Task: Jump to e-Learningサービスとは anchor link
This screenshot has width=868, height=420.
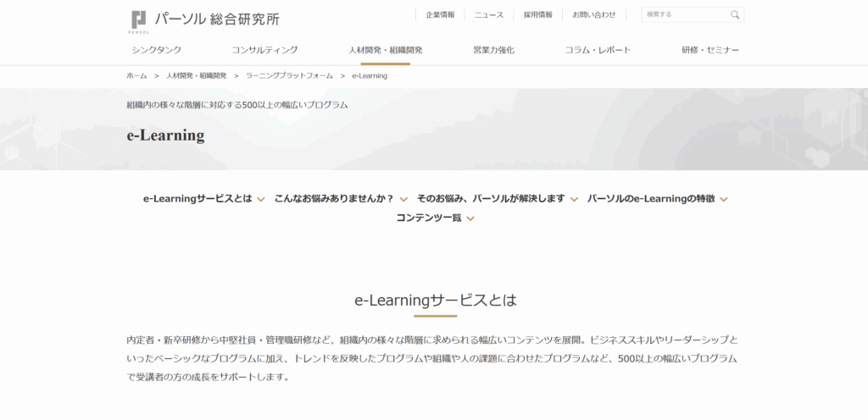Action: tap(198, 198)
